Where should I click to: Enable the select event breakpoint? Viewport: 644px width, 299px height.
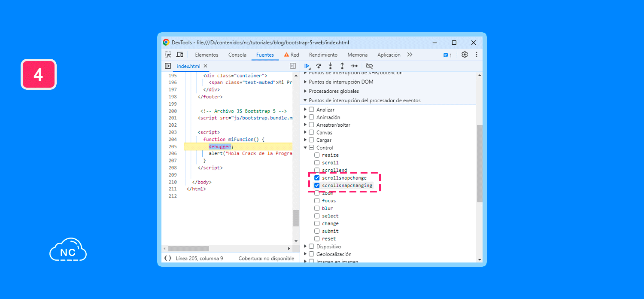317,216
